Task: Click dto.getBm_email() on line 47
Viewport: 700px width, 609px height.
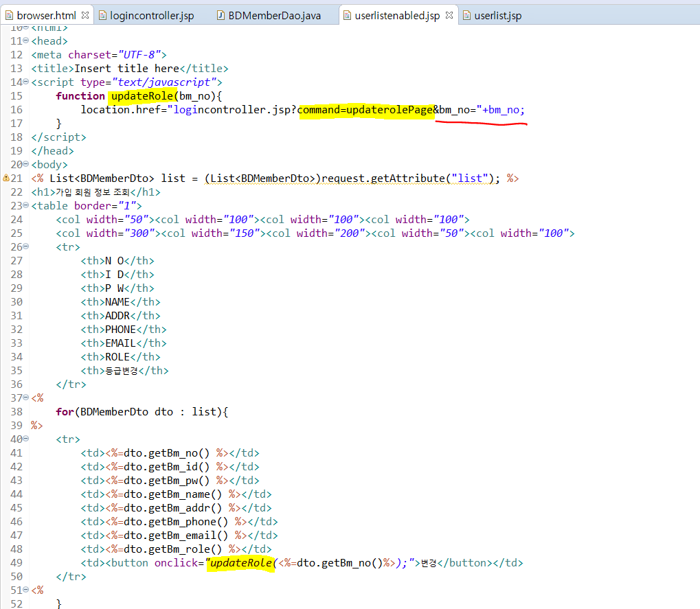Action: (x=176, y=536)
